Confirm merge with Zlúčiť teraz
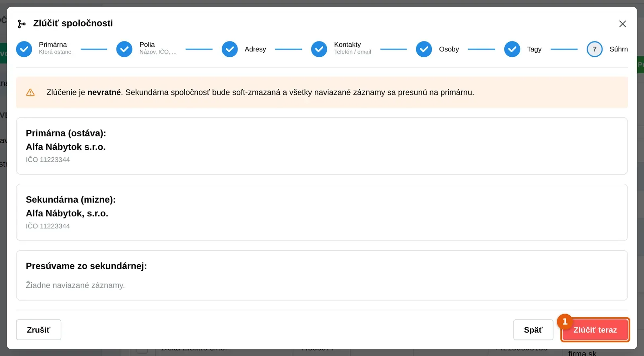 [595, 330]
